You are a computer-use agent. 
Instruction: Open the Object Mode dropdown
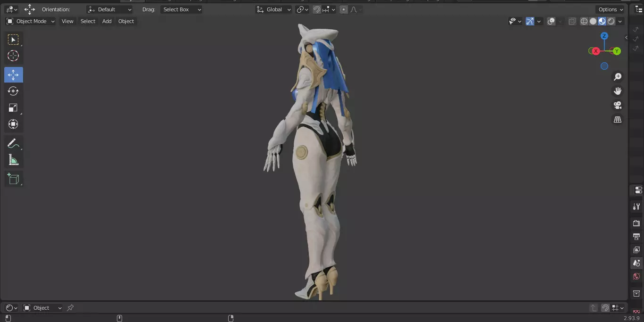click(31, 21)
